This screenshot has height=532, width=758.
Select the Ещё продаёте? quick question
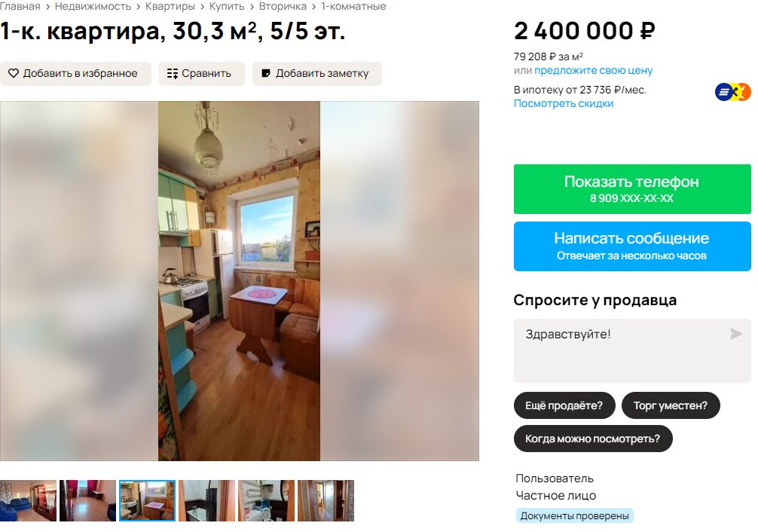coord(564,405)
